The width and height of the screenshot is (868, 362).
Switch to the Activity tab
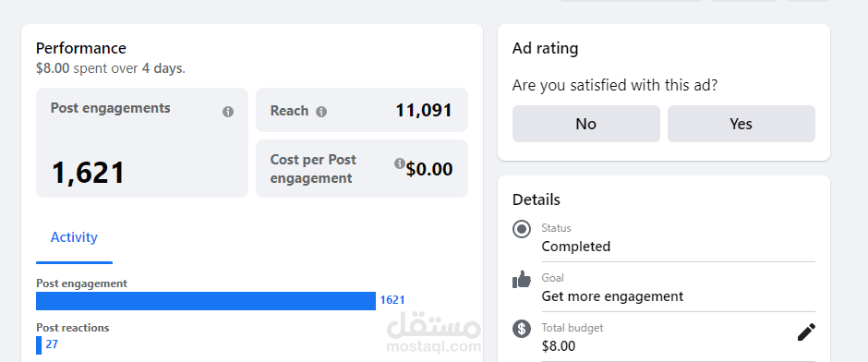click(74, 237)
